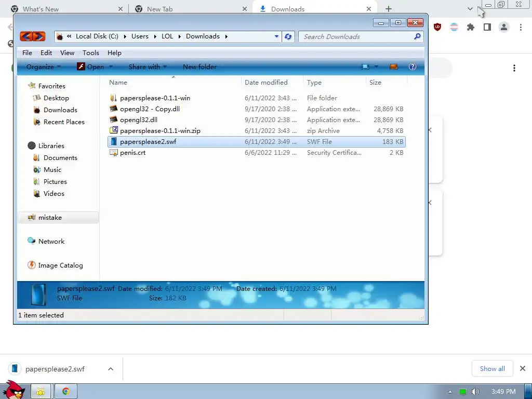Click the Chrome taskbar icon

pyautogui.click(x=66, y=392)
